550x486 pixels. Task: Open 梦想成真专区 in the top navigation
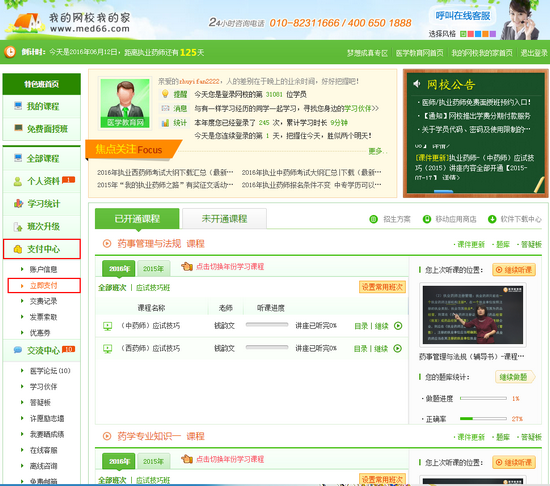pyautogui.click(x=367, y=53)
